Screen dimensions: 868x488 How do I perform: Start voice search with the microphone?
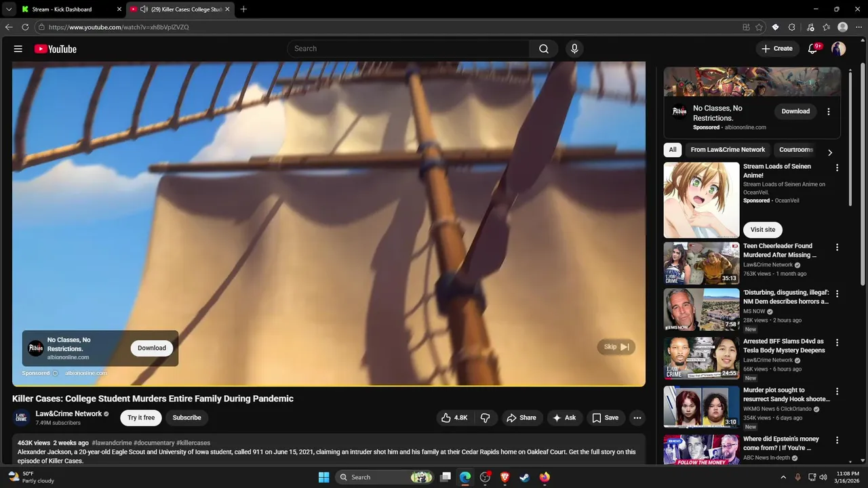tap(574, 49)
